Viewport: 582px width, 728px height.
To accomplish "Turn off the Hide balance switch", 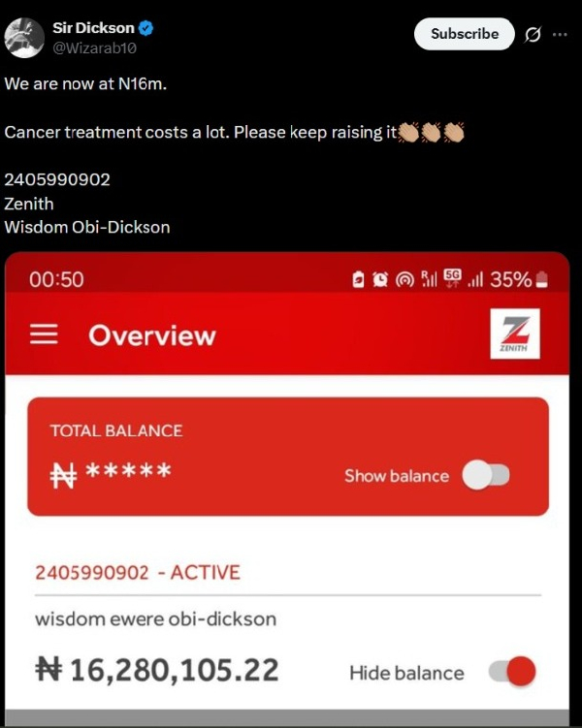I will (x=512, y=671).
